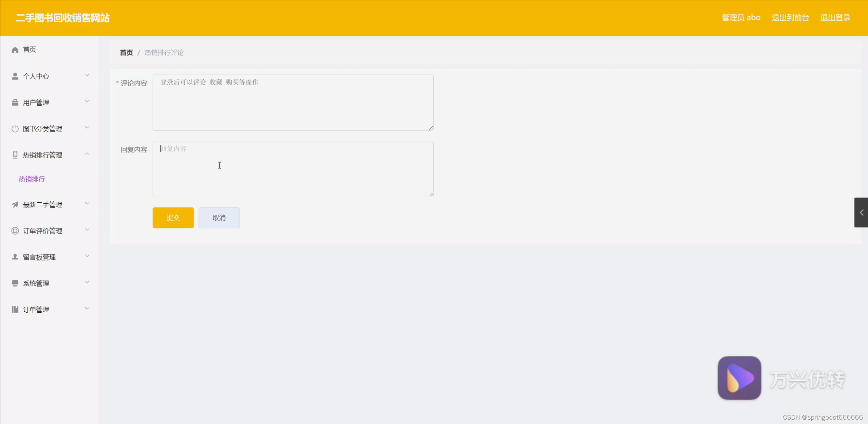Viewport: 868px width, 424px height.
Task: Click the lifebuoy icon beside 订单评价管理
Action: [x=15, y=231]
